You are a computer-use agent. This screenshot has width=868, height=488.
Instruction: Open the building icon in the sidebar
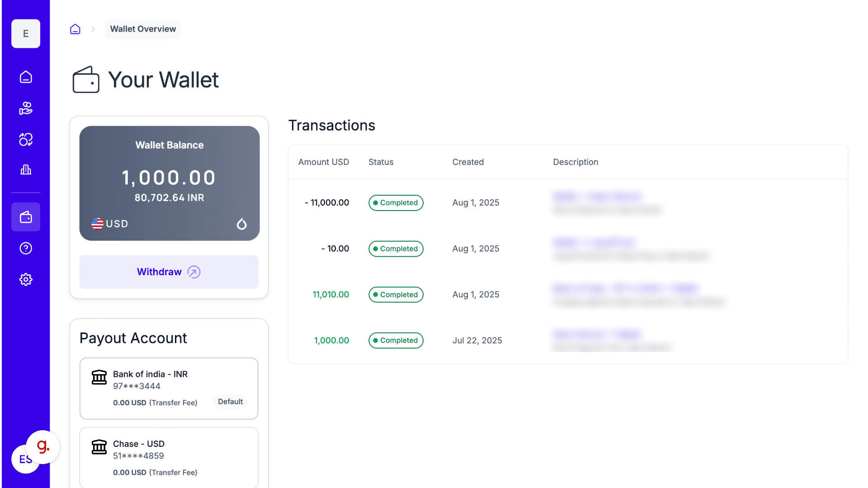(x=26, y=170)
